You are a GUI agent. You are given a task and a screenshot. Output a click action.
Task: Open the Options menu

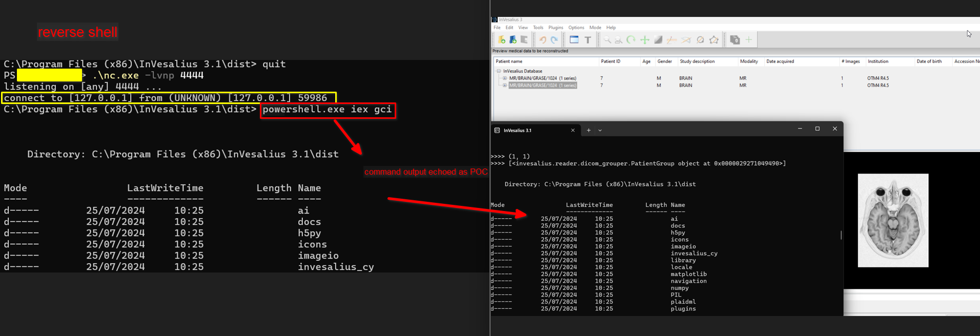(576, 28)
